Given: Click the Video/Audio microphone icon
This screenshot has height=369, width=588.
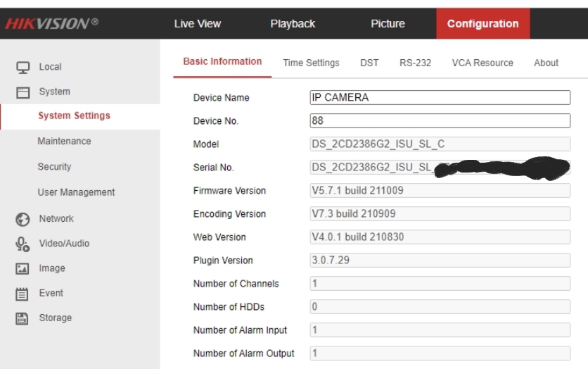Looking at the screenshot, I should pyautogui.click(x=23, y=244).
